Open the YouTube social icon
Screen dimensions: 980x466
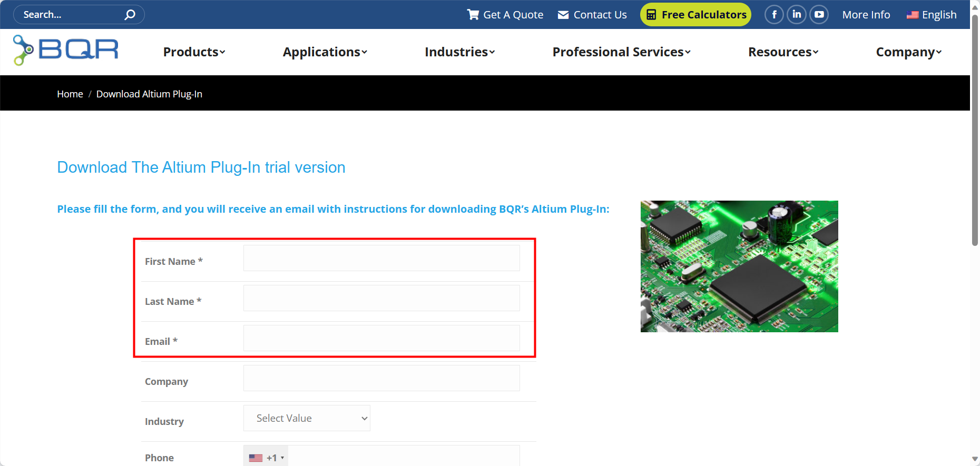click(x=819, y=15)
